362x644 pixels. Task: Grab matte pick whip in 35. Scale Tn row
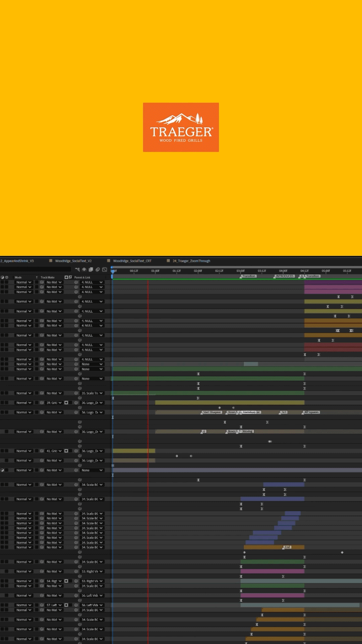pos(42,393)
